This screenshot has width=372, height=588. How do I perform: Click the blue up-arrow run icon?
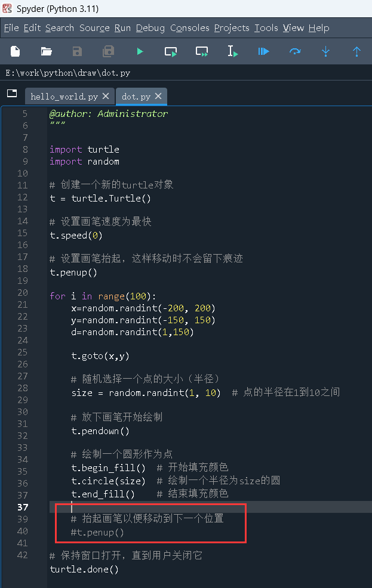[x=356, y=51]
